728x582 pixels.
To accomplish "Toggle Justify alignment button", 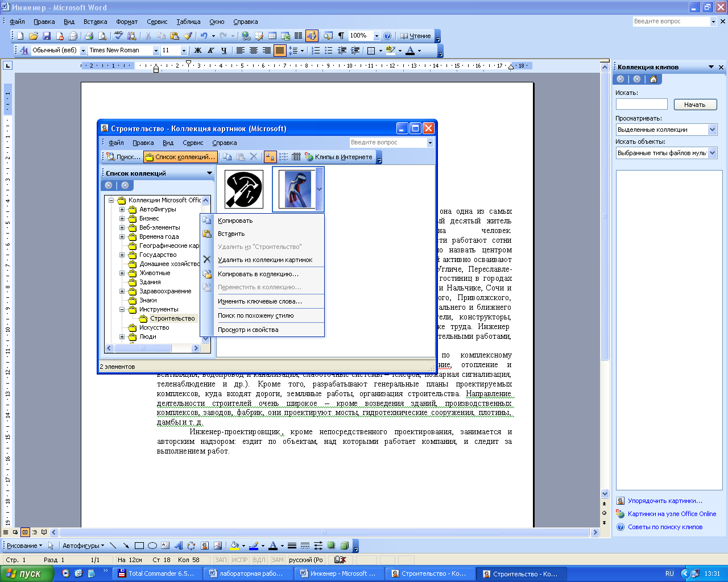I will [280, 51].
